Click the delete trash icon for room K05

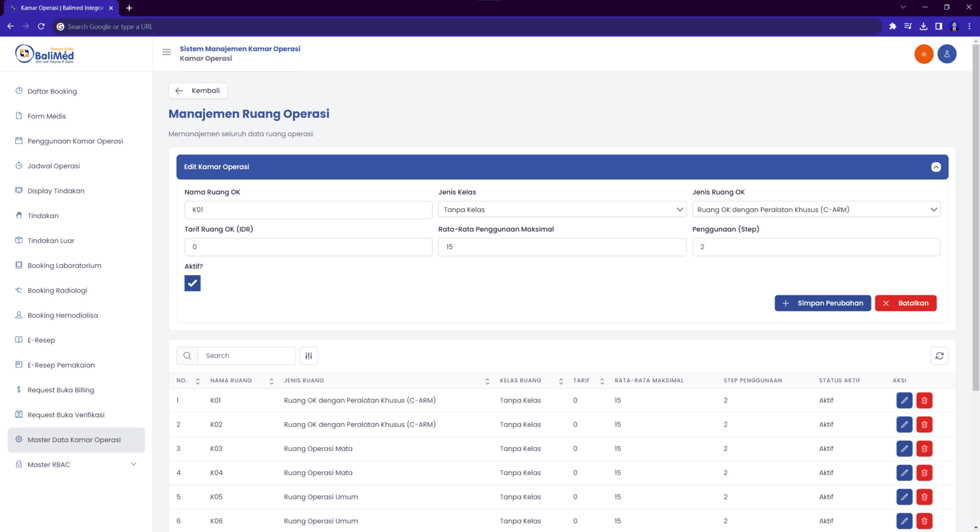(x=924, y=497)
